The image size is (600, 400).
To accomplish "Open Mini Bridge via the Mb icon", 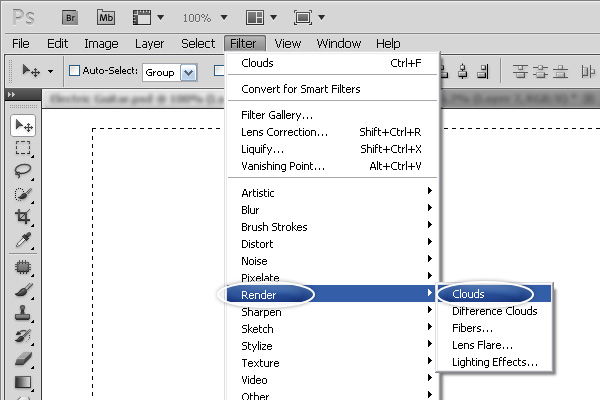I will click(106, 18).
